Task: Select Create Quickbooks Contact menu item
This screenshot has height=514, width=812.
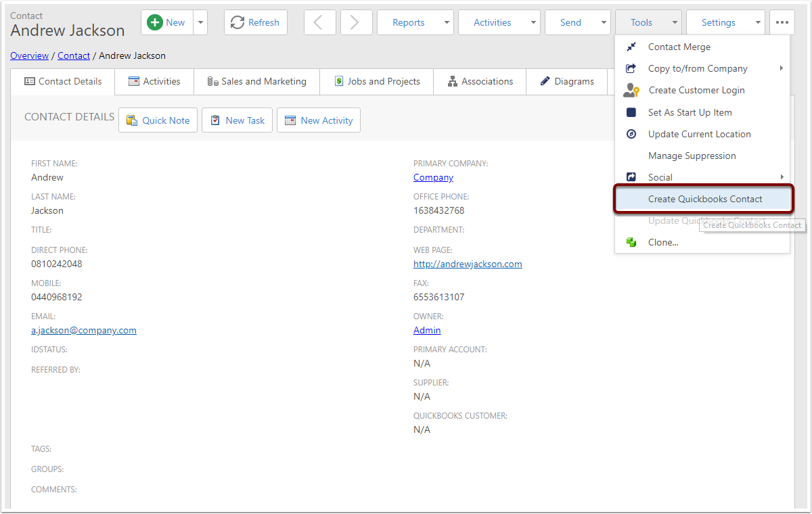Action: click(x=704, y=199)
